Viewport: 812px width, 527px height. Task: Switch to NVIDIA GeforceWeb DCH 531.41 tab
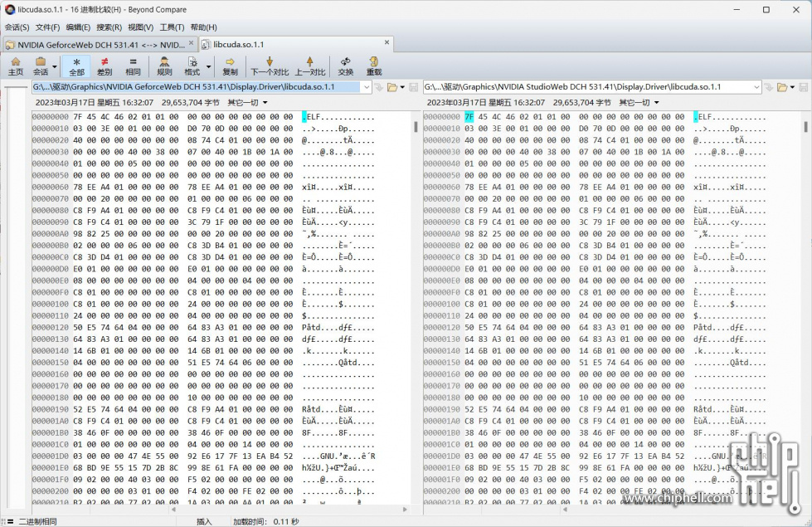click(x=100, y=45)
